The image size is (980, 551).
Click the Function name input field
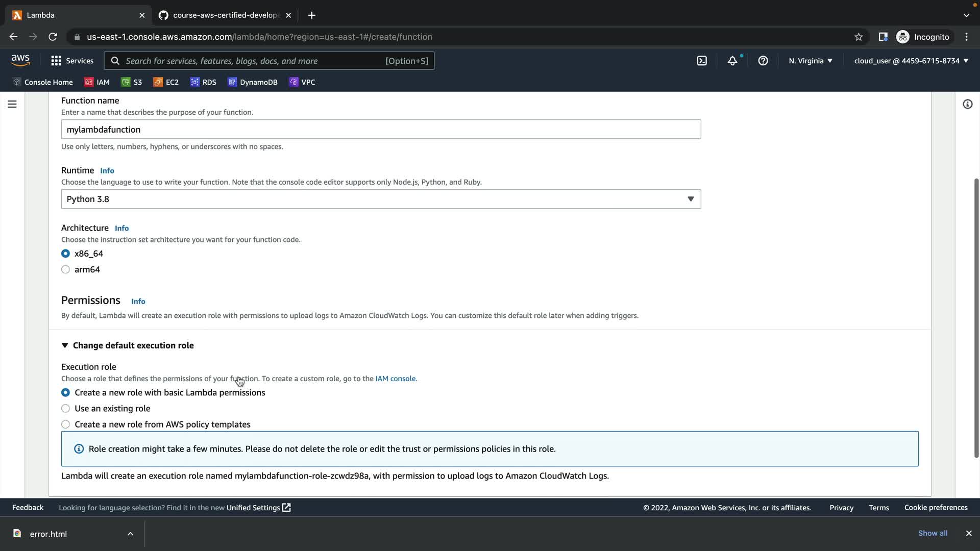pos(381,130)
